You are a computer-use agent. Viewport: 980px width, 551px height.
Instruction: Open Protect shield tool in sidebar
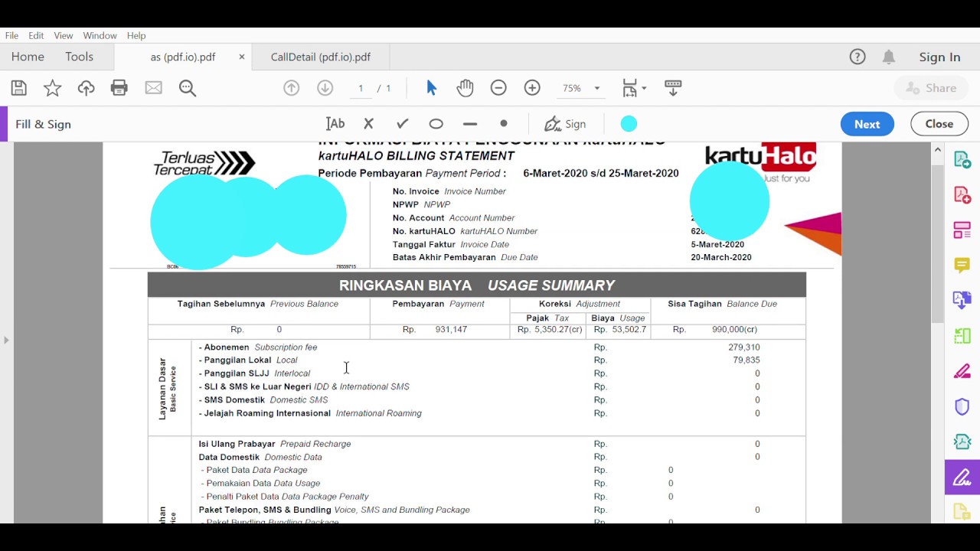tap(962, 406)
